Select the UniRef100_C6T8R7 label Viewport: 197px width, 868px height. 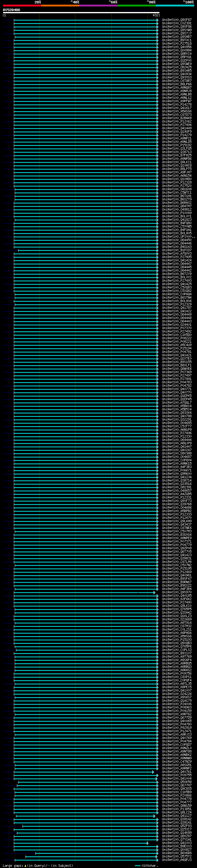177,81
